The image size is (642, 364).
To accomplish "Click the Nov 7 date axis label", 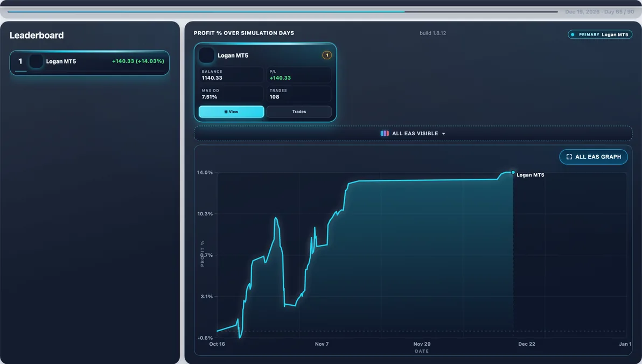I will click(322, 344).
